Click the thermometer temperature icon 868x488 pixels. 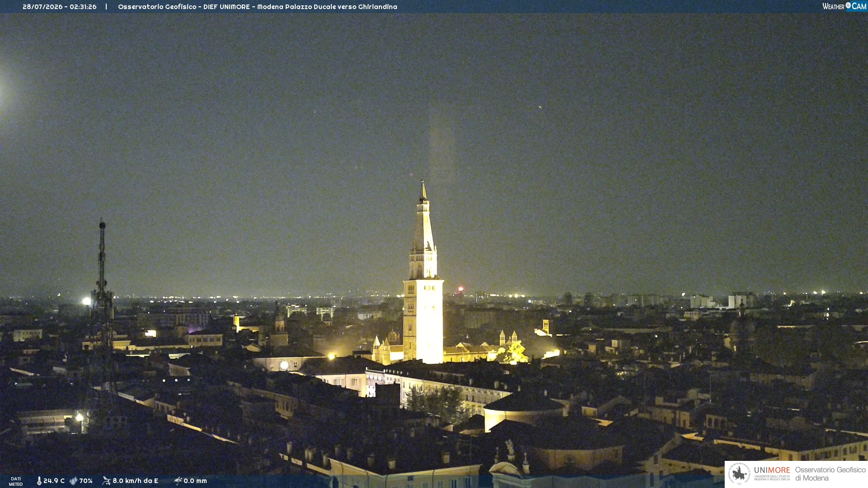coord(39,481)
